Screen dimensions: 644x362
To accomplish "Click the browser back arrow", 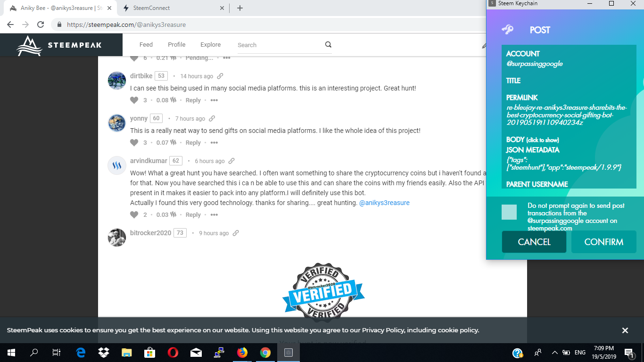I will 10,25.
